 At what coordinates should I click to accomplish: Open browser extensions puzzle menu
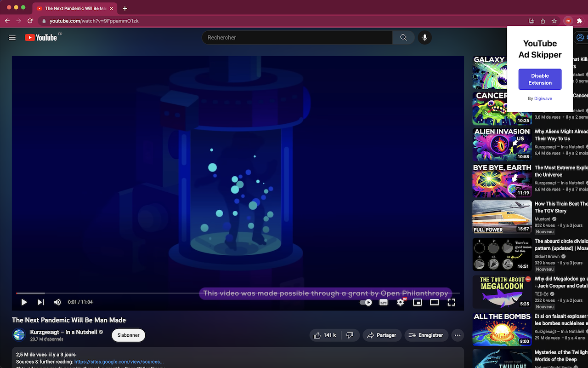[580, 21]
